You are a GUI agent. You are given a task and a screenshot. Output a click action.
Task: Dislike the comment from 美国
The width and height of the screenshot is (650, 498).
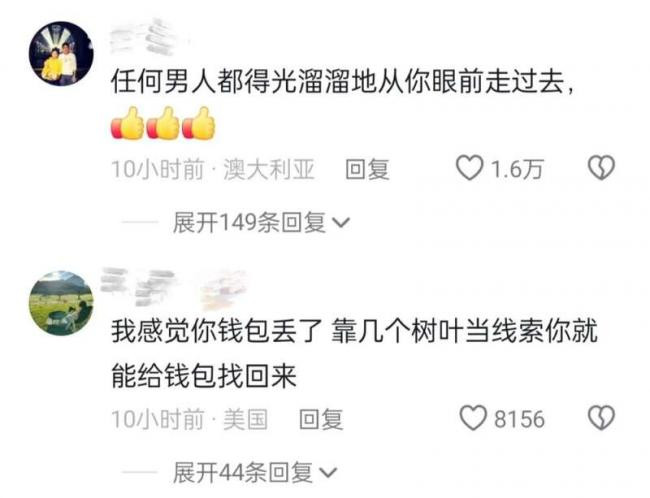[601, 418]
